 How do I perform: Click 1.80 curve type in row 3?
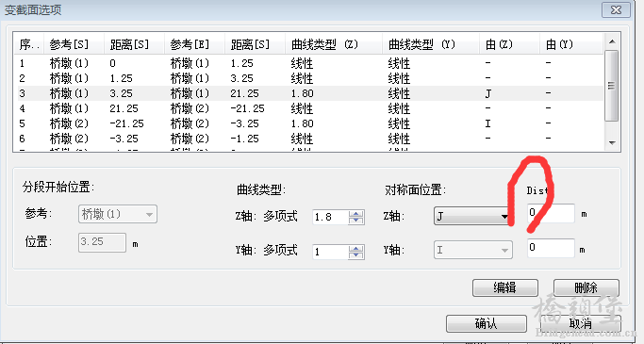click(x=303, y=93)
